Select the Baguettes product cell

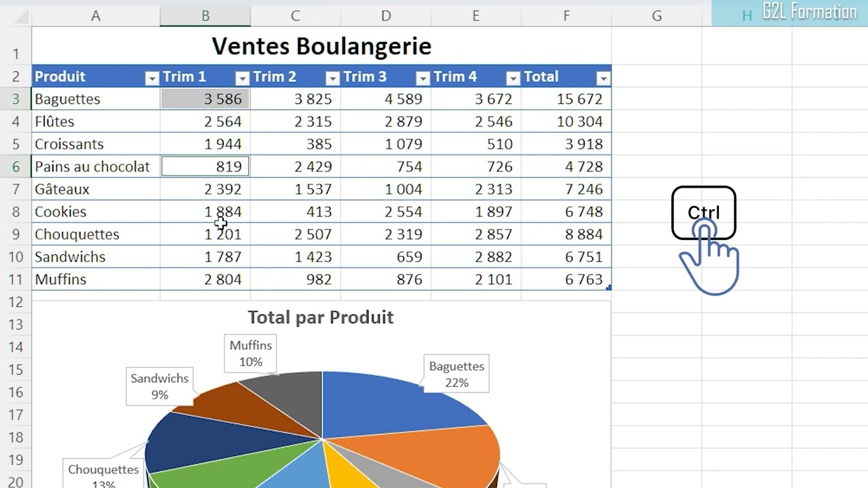tap(96, 99)
